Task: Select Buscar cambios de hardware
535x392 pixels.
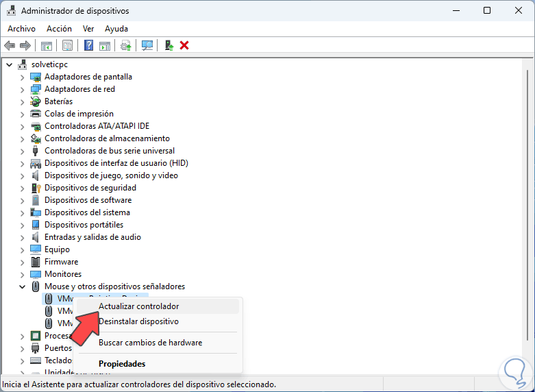Action: (x=158, y=343)
